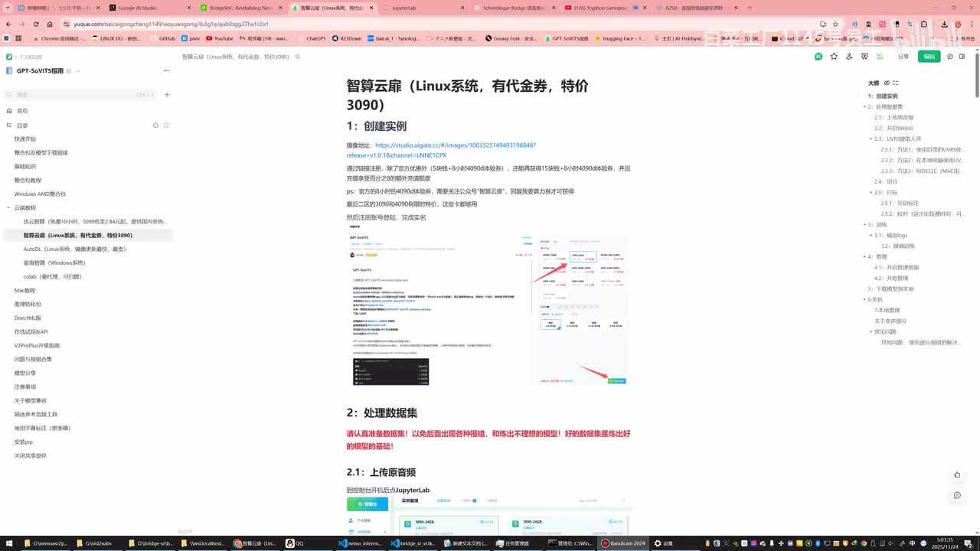Image resolution: width=980 pixels, height=551 pixels.
Task: Click the 分享 share button
Action: (x=903, y=57)
